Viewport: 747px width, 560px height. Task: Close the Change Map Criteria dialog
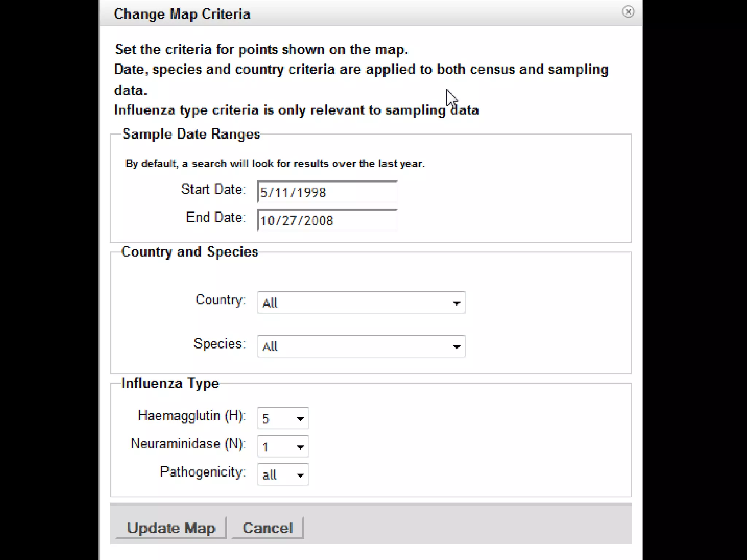point(628,12)
